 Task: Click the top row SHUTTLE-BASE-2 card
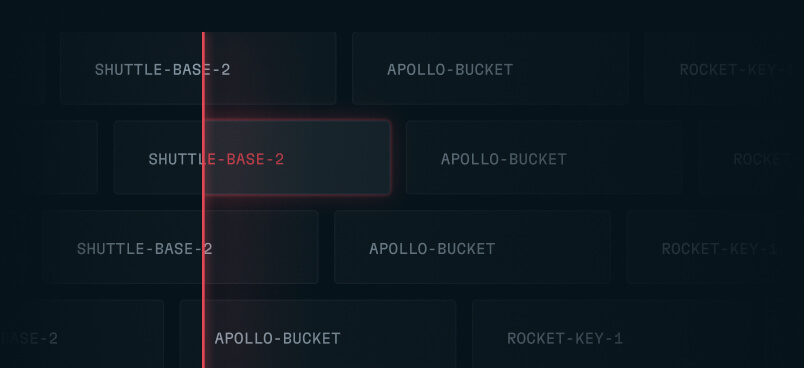(198, 68)
